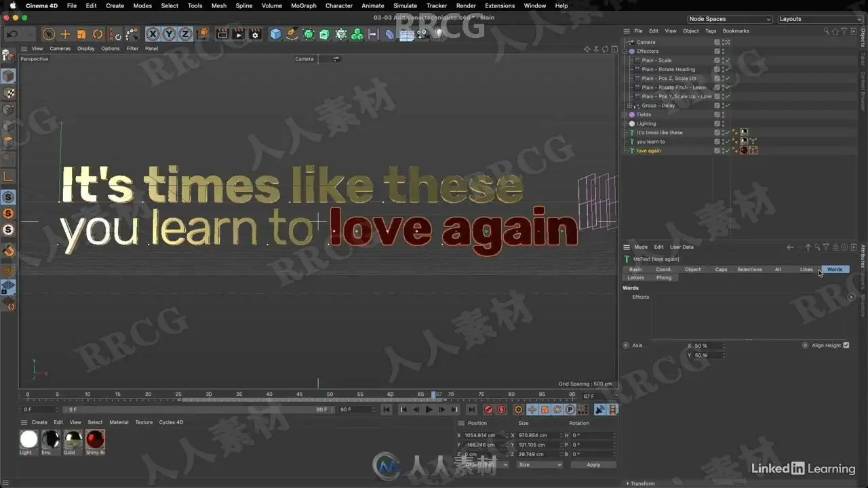This screenshot has width=868, height=488.
Task: Add a Cube primitive object
Action: (x=275, y=34)
